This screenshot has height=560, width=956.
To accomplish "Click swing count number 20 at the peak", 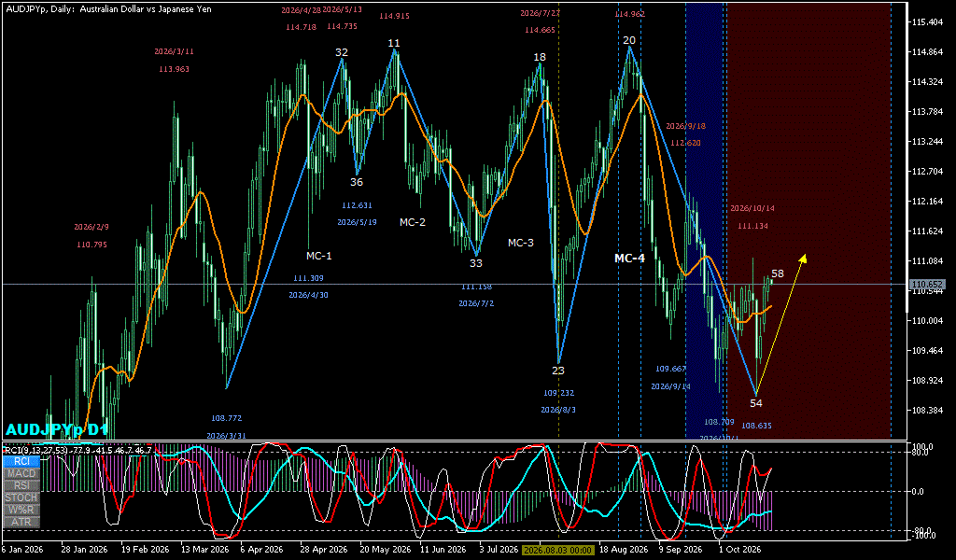I will (629, 41).
